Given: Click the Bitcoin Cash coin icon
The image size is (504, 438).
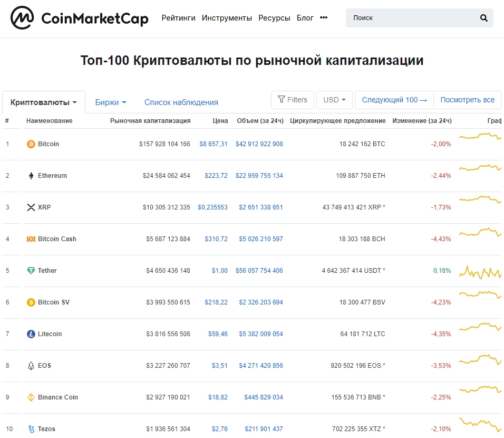Looking at the screenshot, I should (x=31, y=239).
